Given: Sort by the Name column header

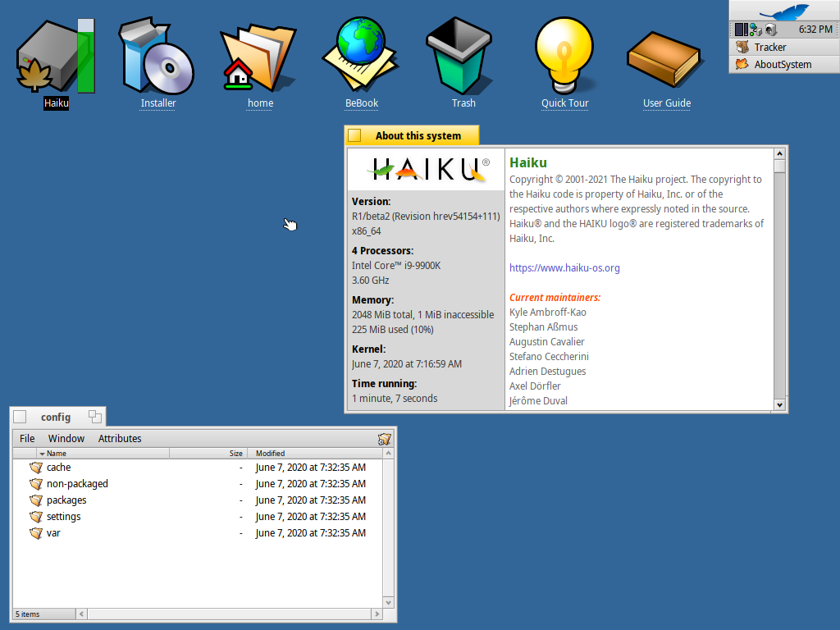Looking at the screenshot, I should pyautogui.click(x=103, y=453).
